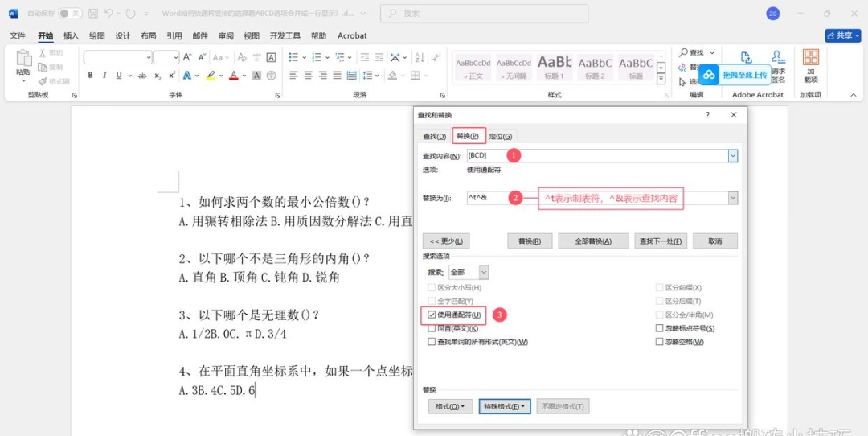Open the 文件 menu tab
Viewport: 868px width, 436px height.
18,35
